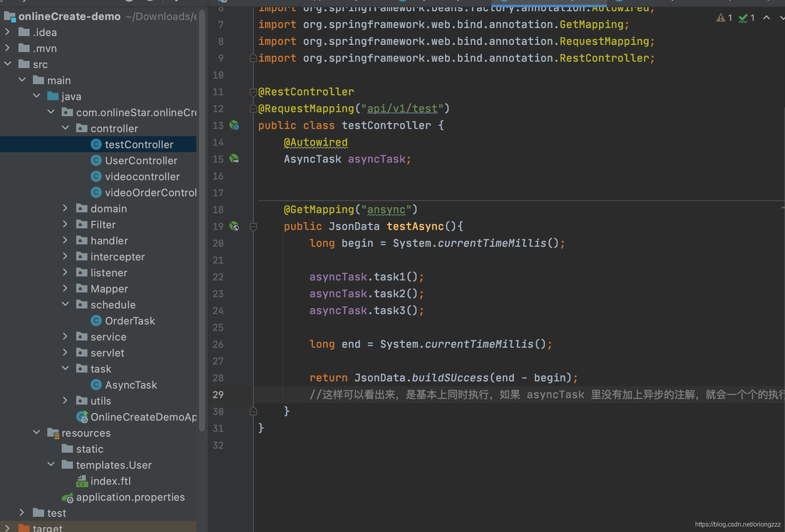Expand the servlet package

click(65, 353)
